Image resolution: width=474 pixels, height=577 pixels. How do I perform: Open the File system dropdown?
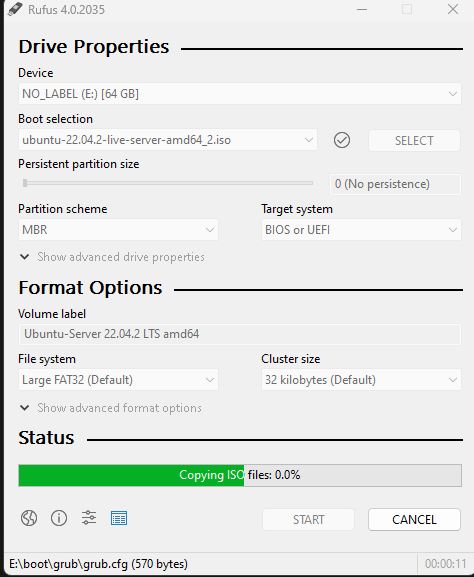click(118, 380)
